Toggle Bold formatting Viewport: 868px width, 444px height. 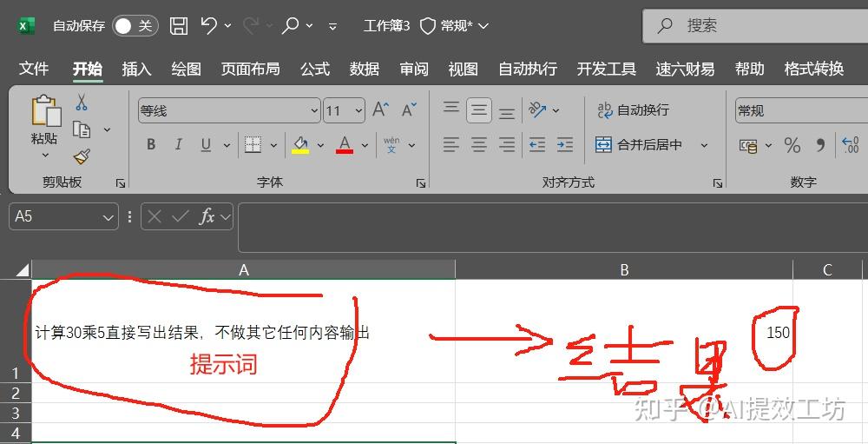coord(150,145)
